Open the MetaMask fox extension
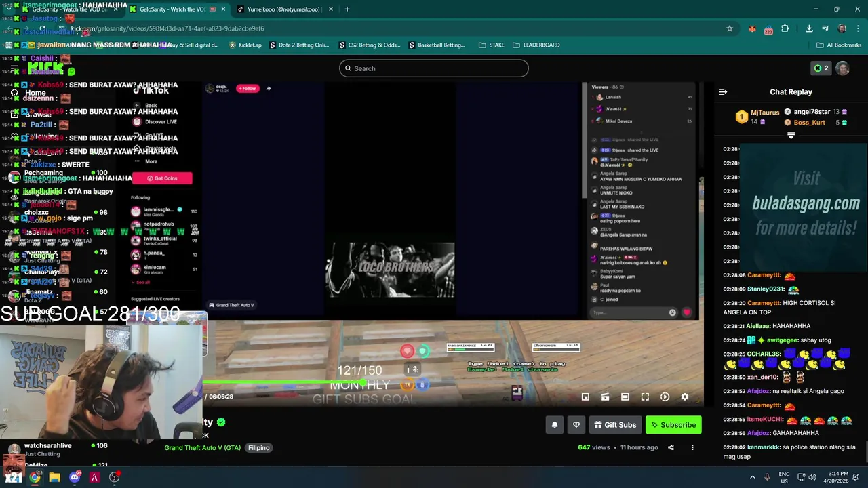868x488 pixels. tap(752, 28)
